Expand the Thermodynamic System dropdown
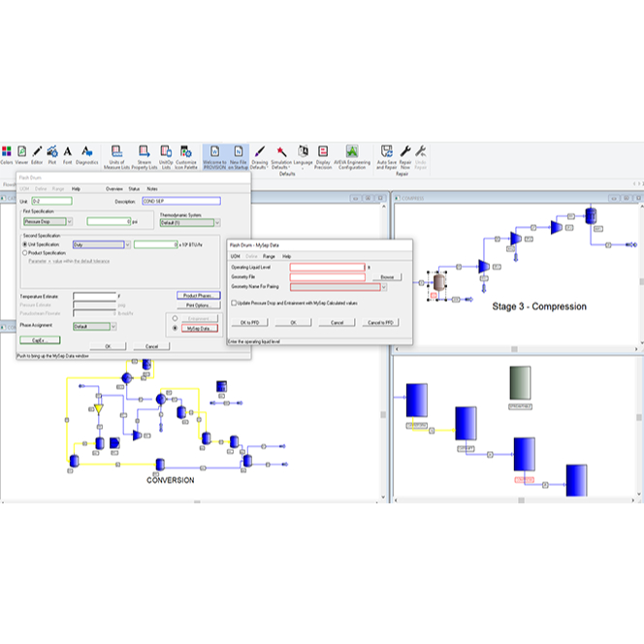 coord(217,223)
